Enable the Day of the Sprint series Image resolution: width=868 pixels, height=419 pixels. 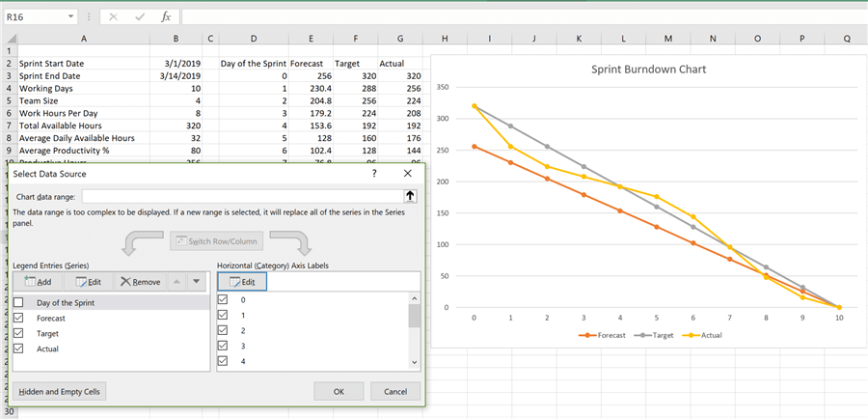[19, 303]
